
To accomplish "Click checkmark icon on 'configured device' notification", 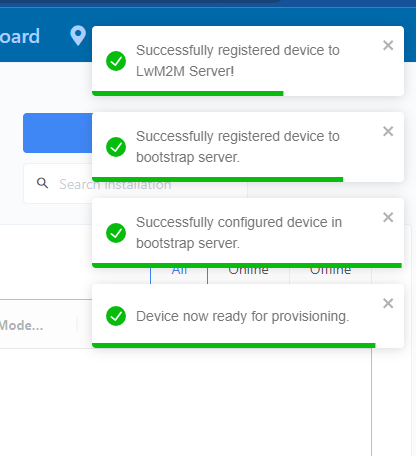I will (116, 233).
